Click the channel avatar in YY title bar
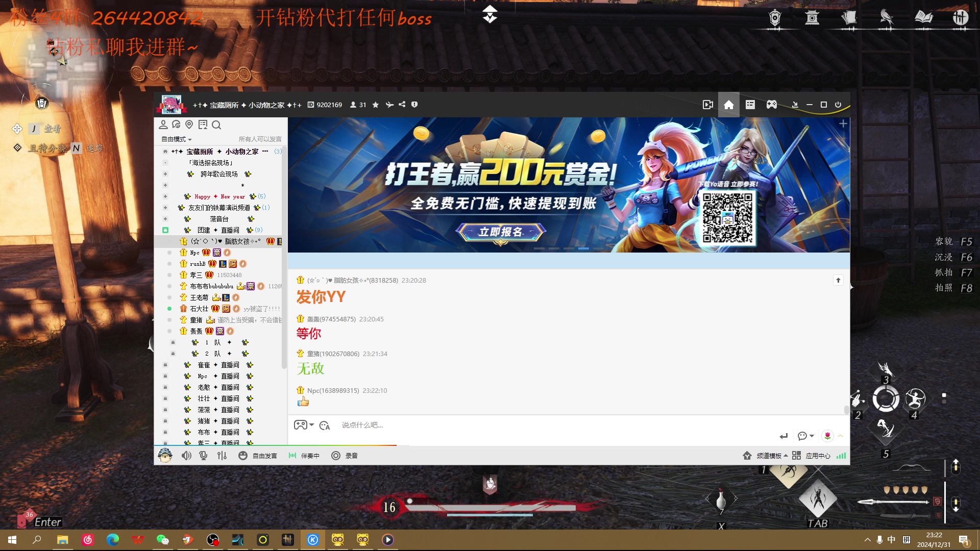Viewport: 980px width, 551px height. point(171,105)
